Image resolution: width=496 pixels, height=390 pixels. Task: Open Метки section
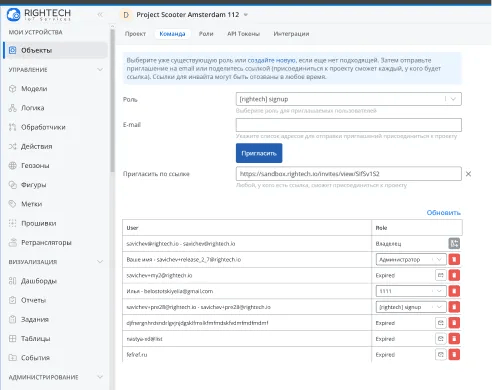tap(31, 204)
